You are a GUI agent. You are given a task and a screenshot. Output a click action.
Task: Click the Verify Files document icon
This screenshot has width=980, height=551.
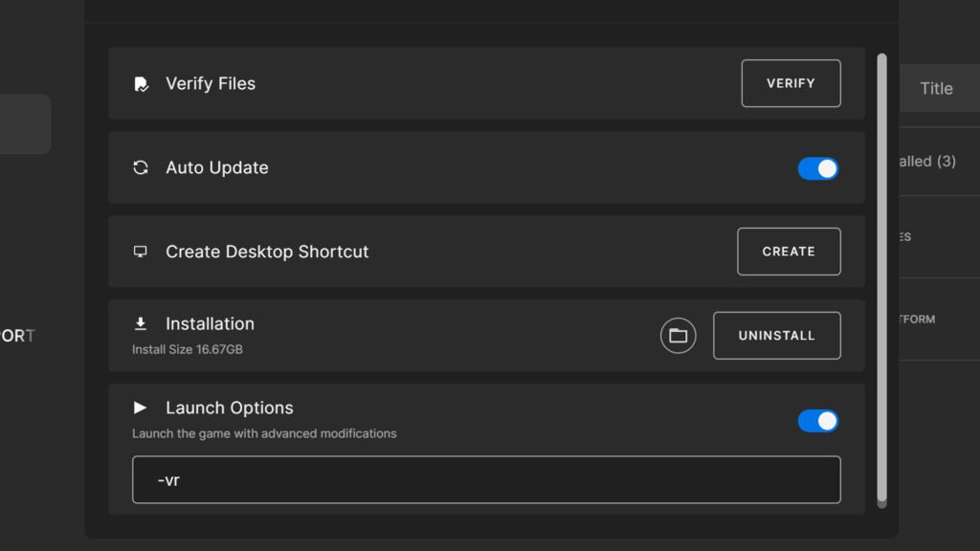point(142,84)
